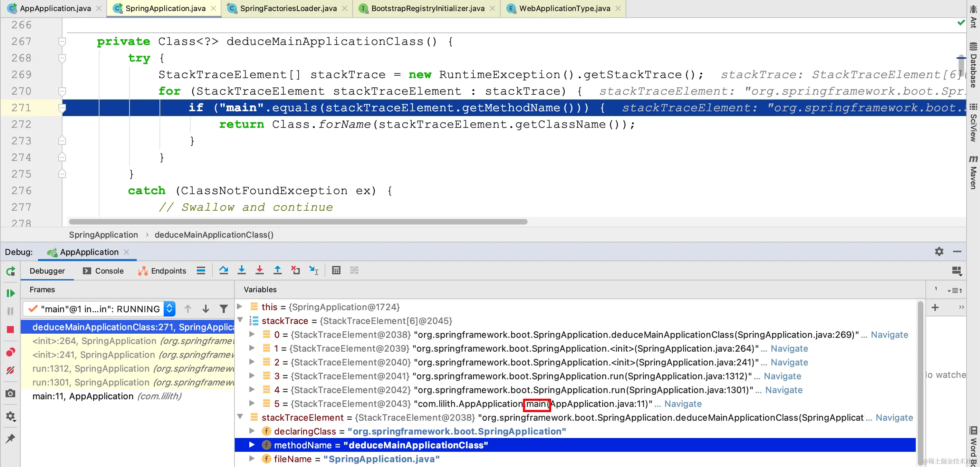Open the SpringFactoriesLoader.java editor tab
The width and height of the screenshot is (980, 467).
pyautogui.click(x=288, y=8)
